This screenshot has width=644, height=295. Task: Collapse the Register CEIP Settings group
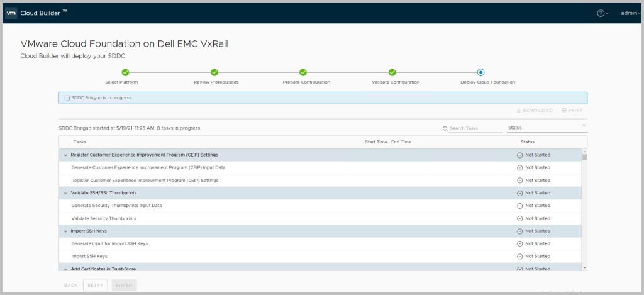pos(65,155)
